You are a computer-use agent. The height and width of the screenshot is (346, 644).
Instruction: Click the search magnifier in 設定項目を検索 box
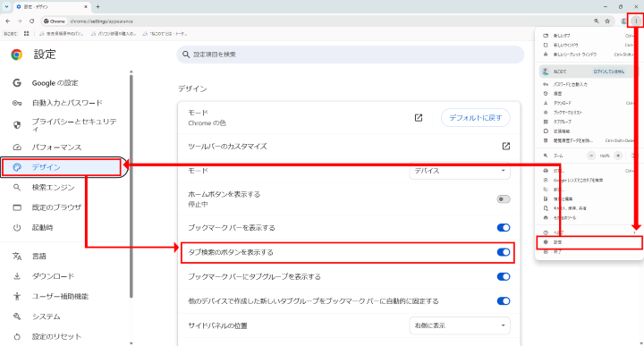click(186, 55)
